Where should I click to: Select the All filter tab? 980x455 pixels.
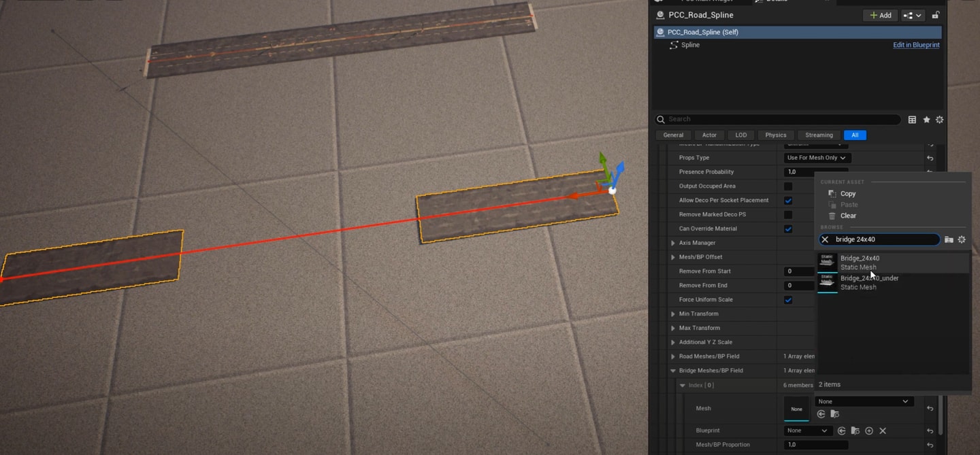coord(855,135)
